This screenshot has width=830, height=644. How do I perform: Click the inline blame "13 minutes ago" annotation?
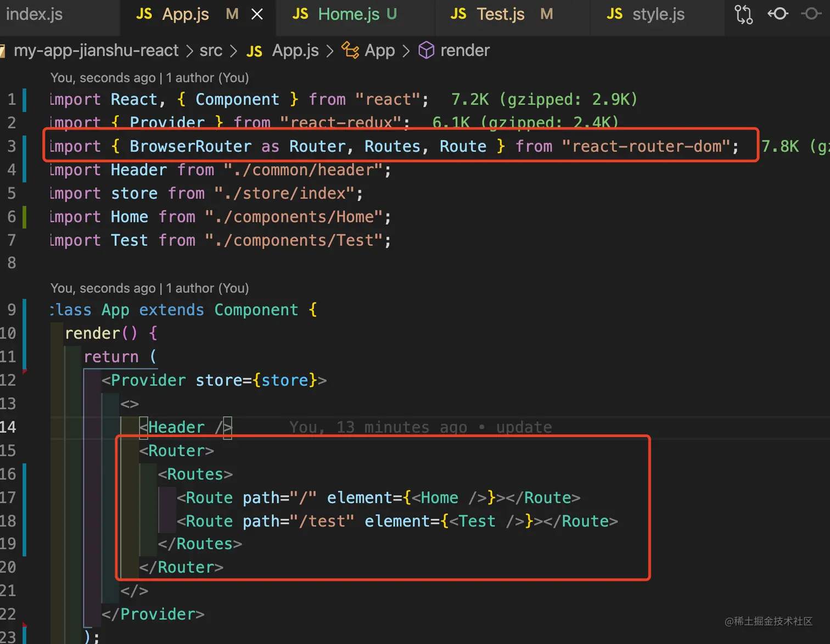[x=420, y=427]
